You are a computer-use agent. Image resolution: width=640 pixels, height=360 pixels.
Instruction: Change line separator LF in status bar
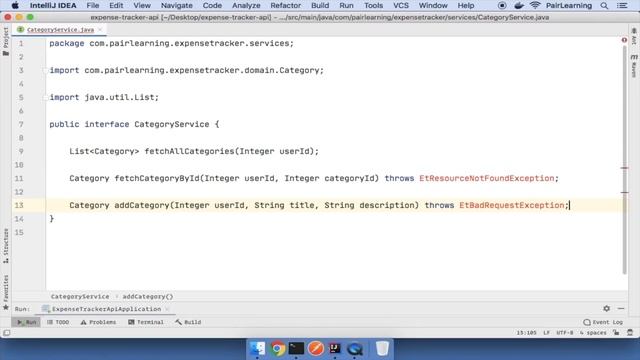pyautogui.click(x=547, y=333)
